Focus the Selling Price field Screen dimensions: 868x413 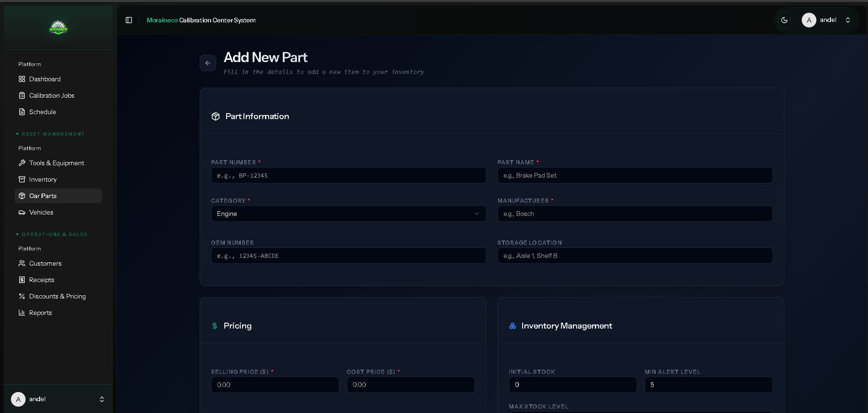click(275, 385)
